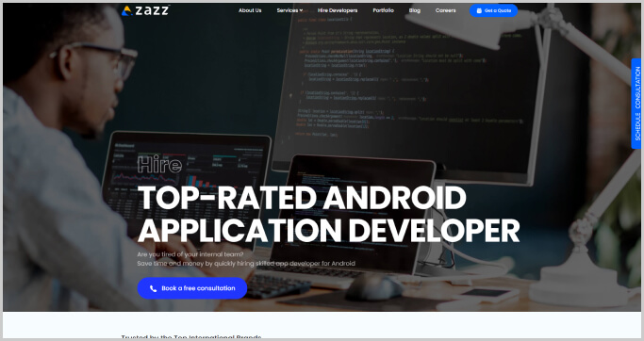
Task: Click Book a free consultation button
Action: point(191,288)
